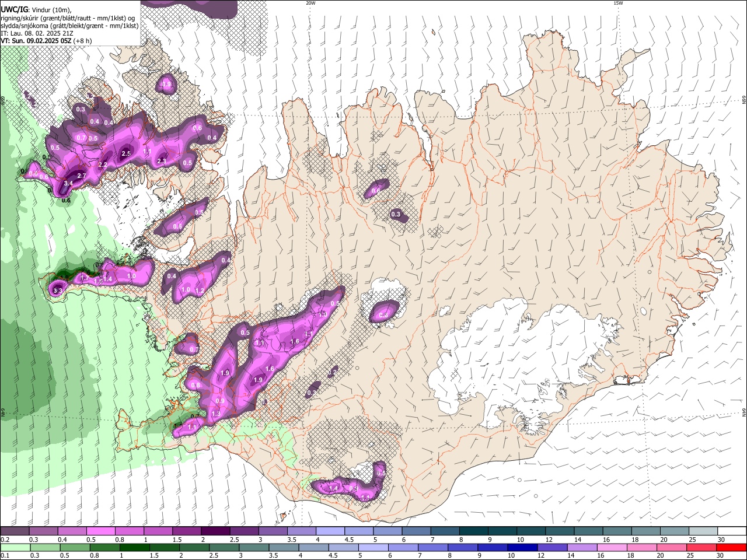Viewport: 747px width, 560px height.
Task: Click the "20W" longitude label at top
Action: tap(310, 3)
